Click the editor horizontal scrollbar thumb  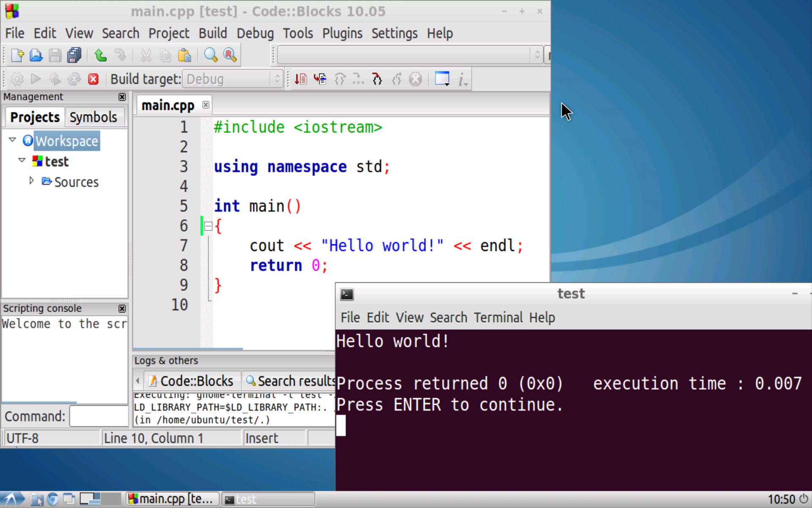188,349
